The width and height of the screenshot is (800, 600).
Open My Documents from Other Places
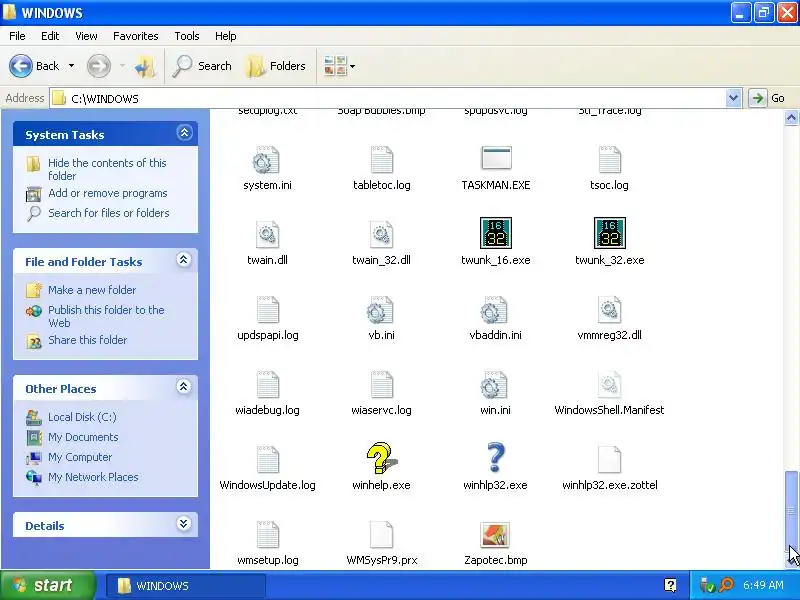[83, 437]
